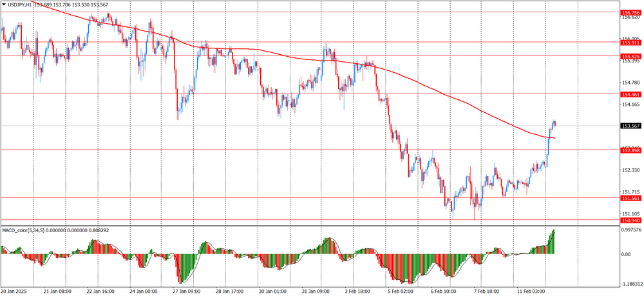Click the 20 Jan 2025 date label
This screenshot has height=296, width=644.
[x=13, y=291]
